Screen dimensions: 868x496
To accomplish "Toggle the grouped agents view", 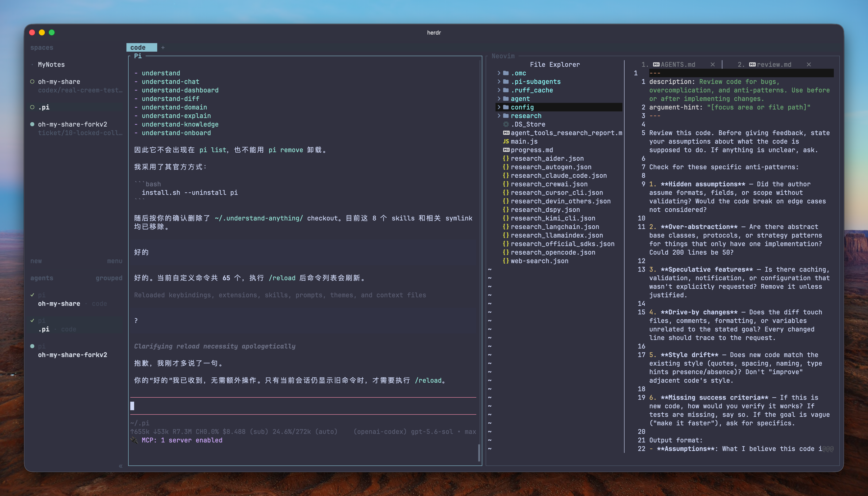I will (109, 278).
